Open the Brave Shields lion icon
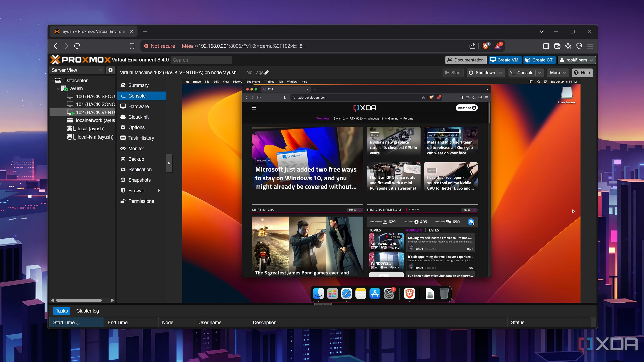 tap(486, 46)
